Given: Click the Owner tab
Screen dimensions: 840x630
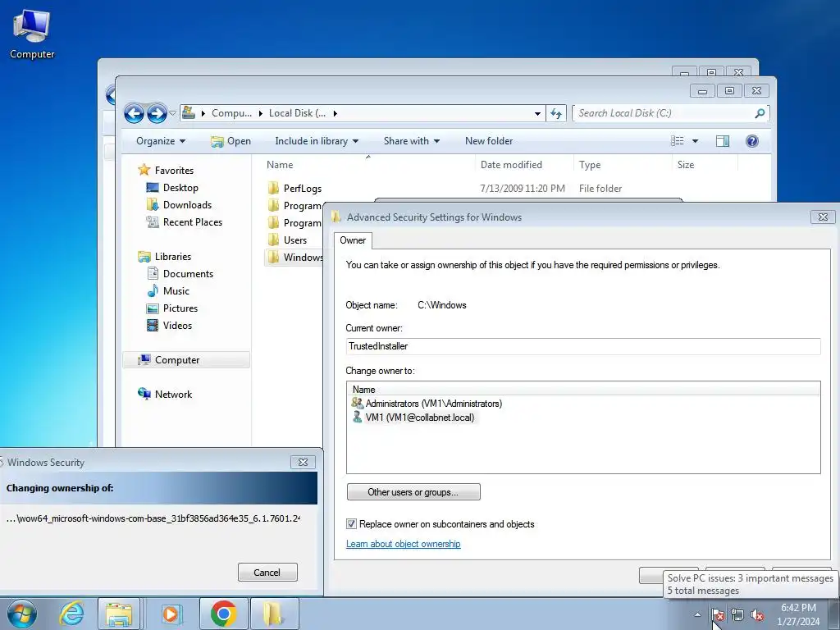Looking at the screenshot, I should 353,240.
